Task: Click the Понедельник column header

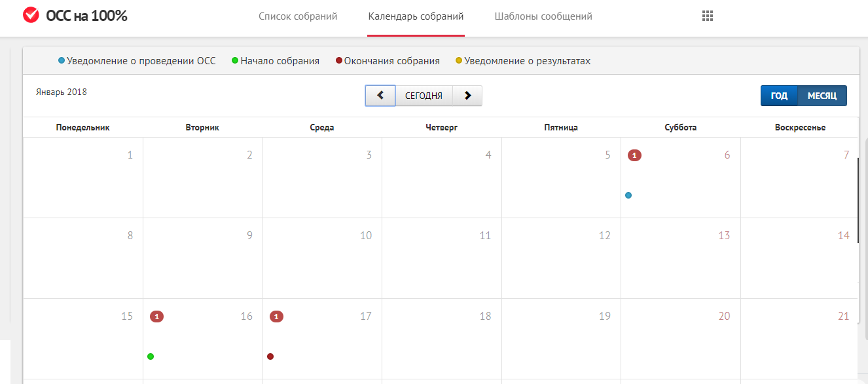Action: [x=83, y=128]
